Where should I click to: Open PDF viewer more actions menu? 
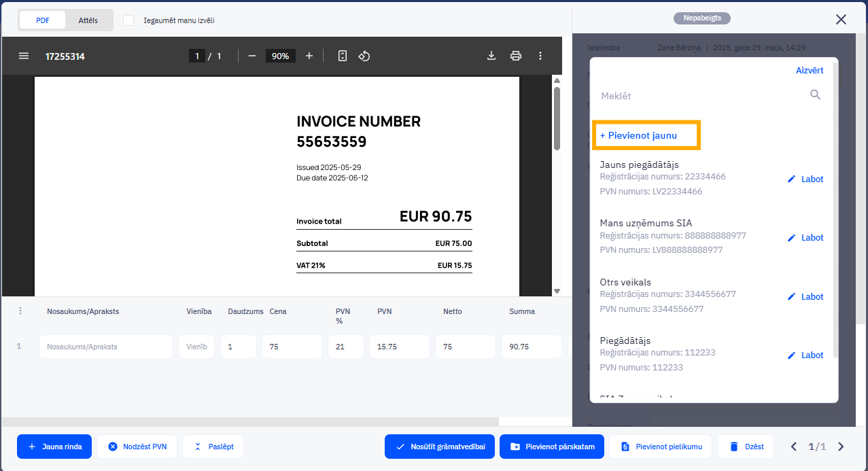pyautogui.click(x=540, y=56)
